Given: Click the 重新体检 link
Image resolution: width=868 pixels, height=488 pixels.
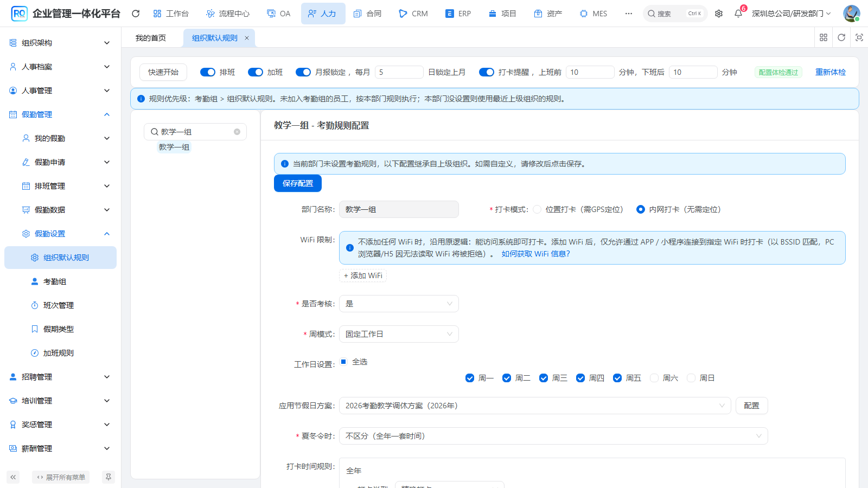Looking at the screenshot, I should coord(831,72).
